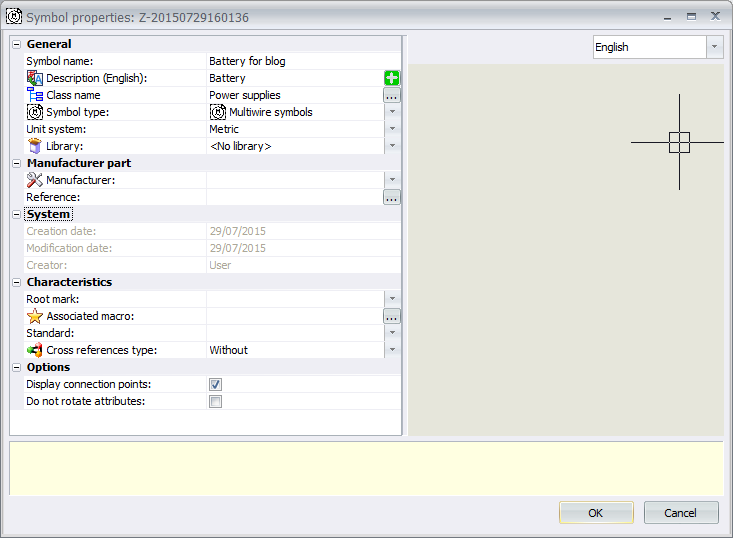733x538 pixels.
Task: Click the Creator User value
Action: click(303, 265)
